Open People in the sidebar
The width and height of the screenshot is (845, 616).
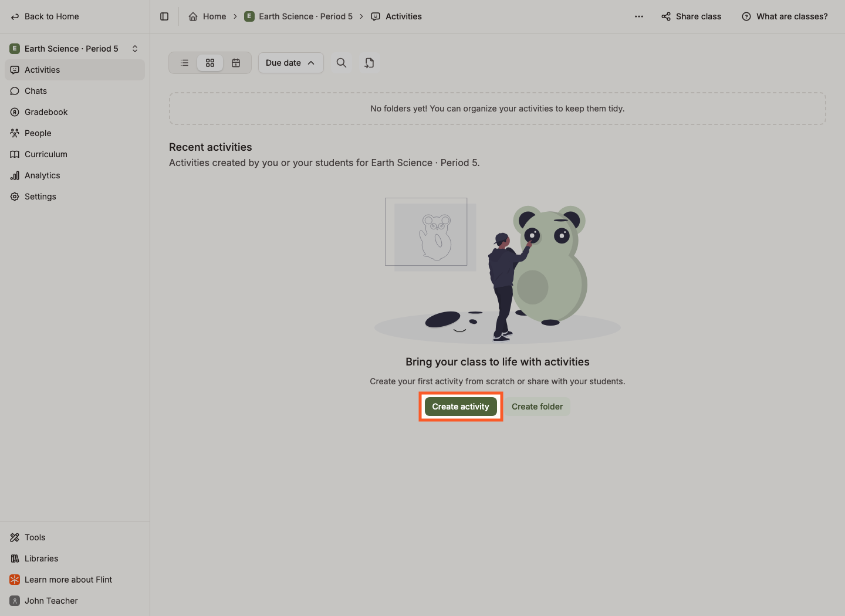(x=75, y=133)
